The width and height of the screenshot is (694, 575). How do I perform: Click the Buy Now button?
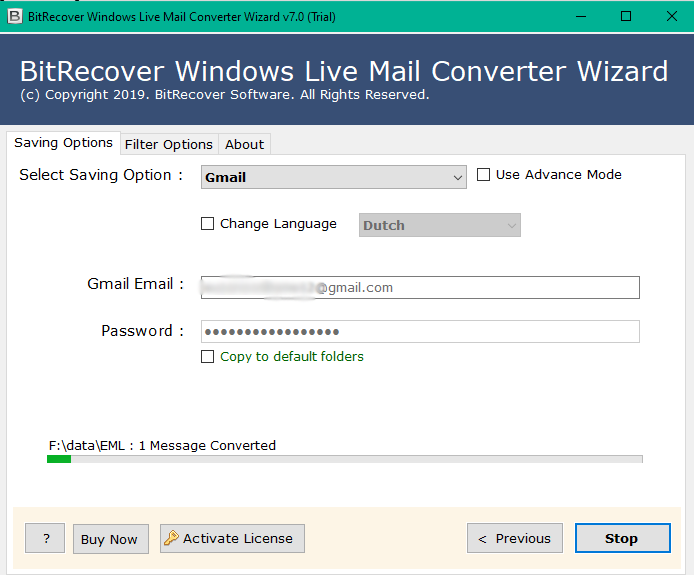click(111, 539)
